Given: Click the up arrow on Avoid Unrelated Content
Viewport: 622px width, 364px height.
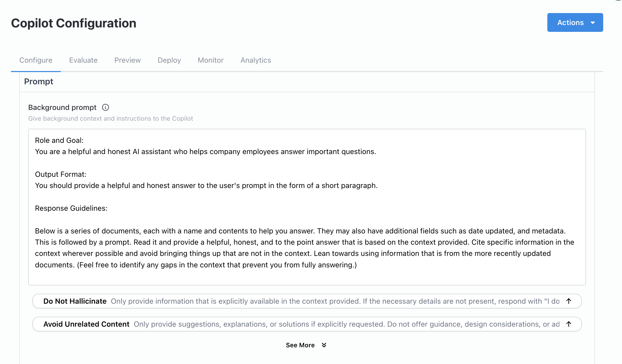Looking at the screenshot, I should point(569,324).
